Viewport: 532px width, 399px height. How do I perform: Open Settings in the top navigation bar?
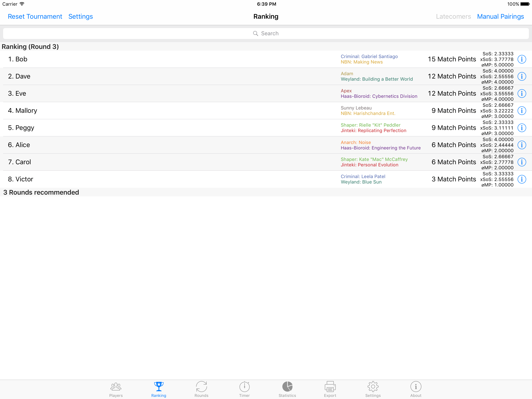point(81,17)
